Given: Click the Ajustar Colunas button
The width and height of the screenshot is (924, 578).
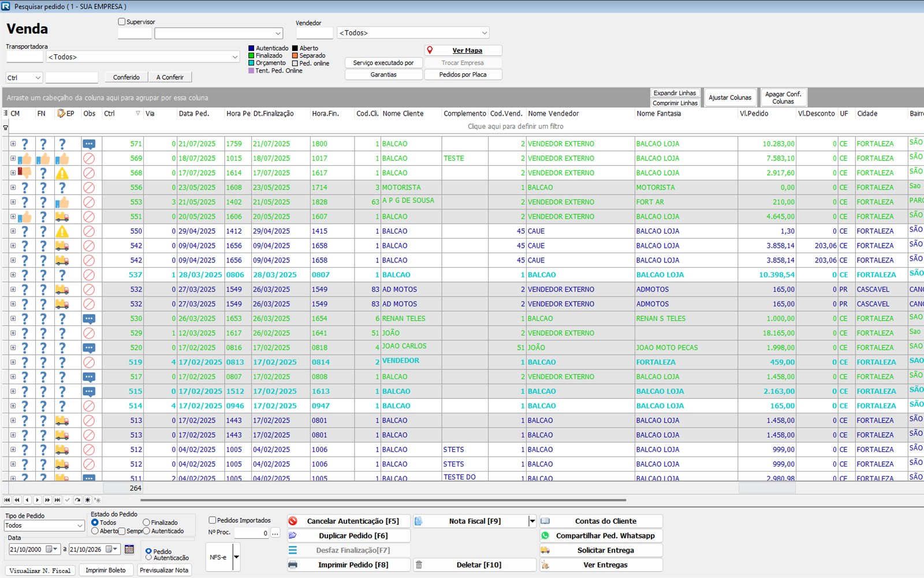Looking at the screenshot, I should 730,98.
